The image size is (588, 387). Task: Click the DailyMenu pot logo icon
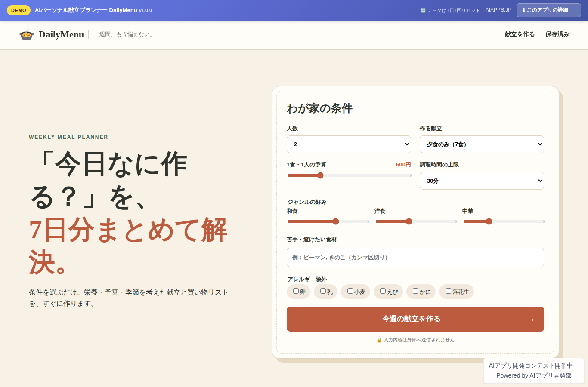(27, 34)
